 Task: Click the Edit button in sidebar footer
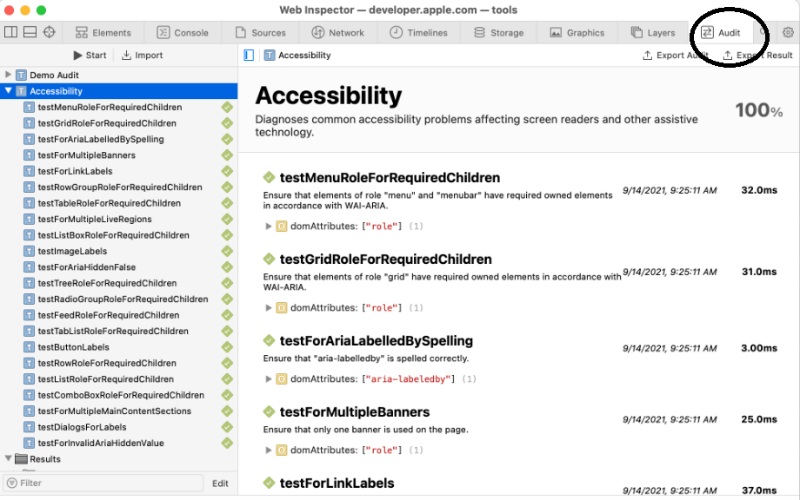coord(220,483)
